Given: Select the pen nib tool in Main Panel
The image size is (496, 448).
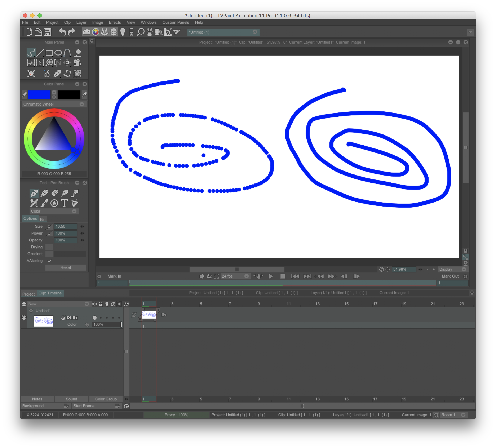Looking at the screenshot, I should (x=57, y=74).
